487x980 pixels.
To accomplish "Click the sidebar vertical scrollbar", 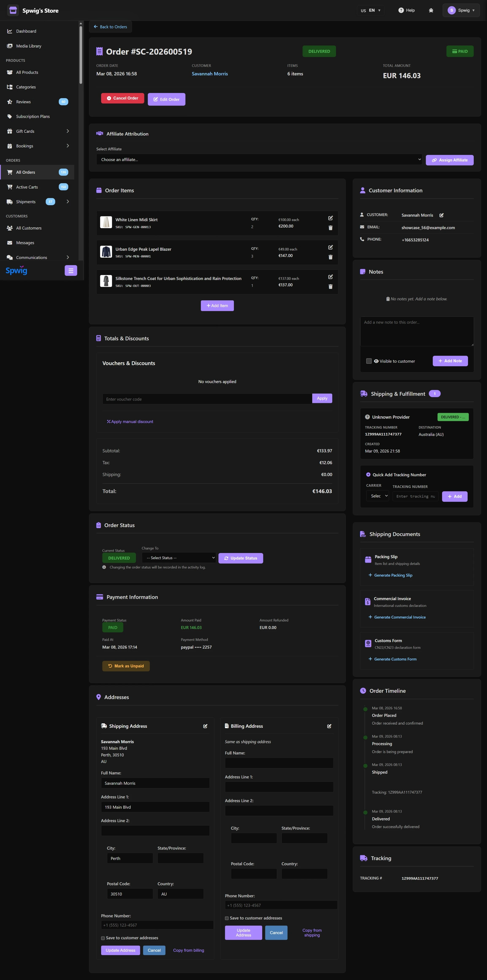I will [x=81, y=53].
